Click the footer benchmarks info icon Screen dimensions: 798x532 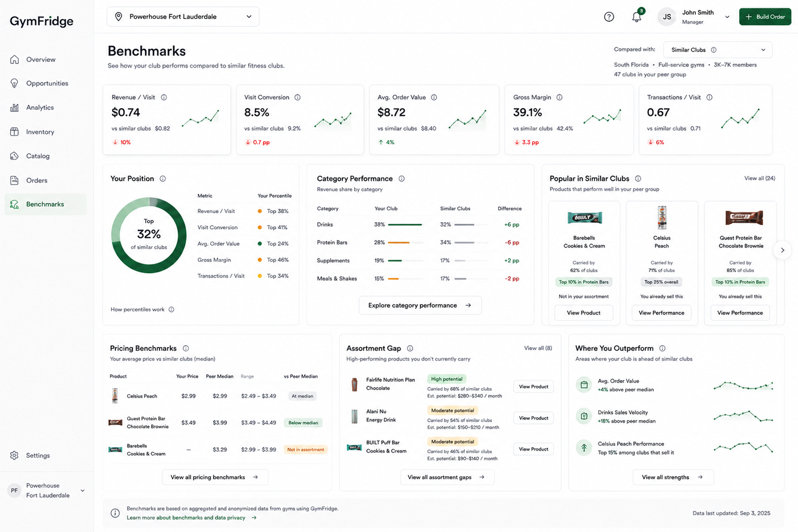115,513
